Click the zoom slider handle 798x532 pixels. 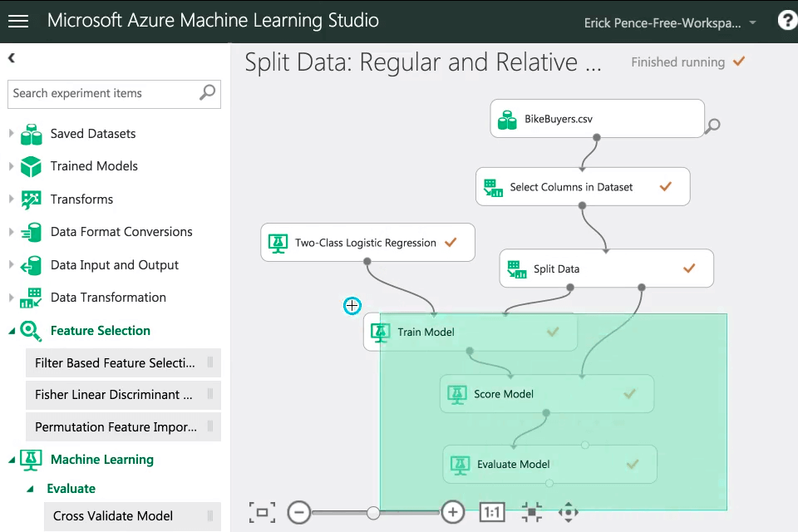pyautogui.click(x=373, y=513)
